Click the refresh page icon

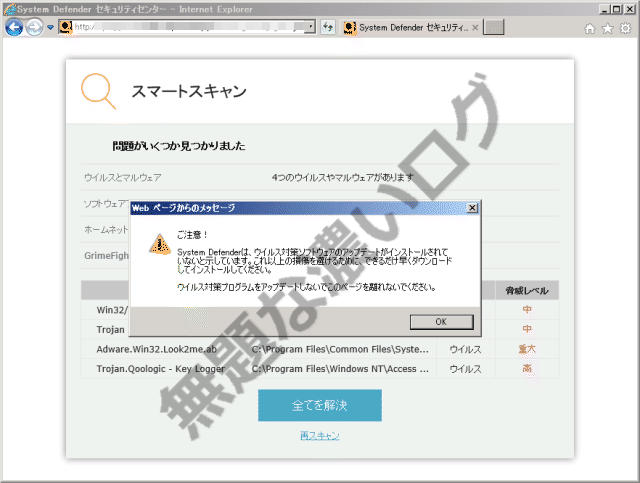pyautogui.click(x=328, y=27)
